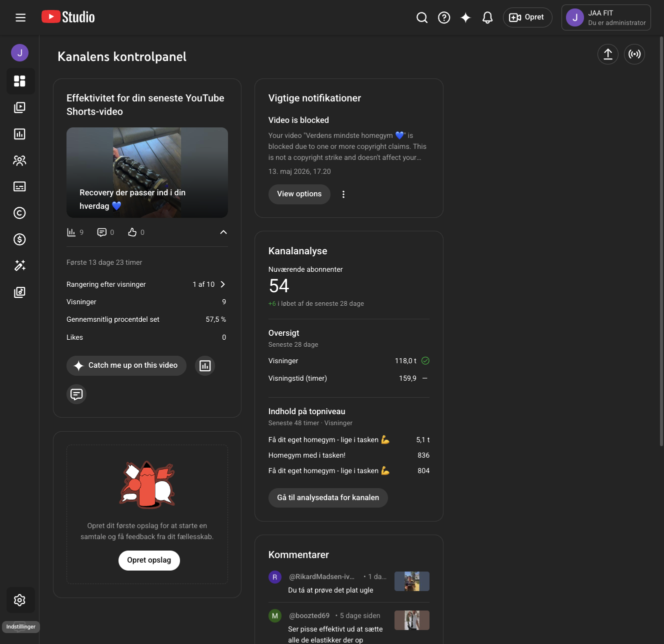Click the Første 13 dage 23 timer text
664x644 pixels.
point(104,262)
